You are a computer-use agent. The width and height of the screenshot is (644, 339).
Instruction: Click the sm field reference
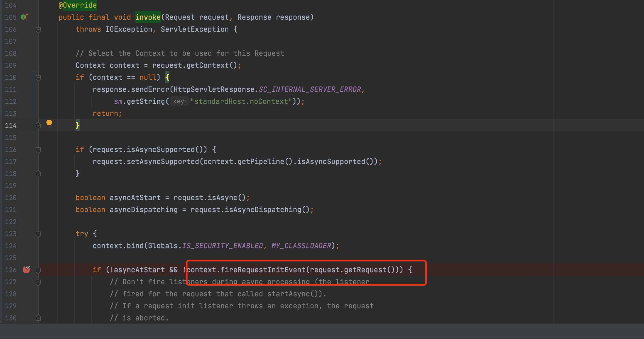coord(118,101)
